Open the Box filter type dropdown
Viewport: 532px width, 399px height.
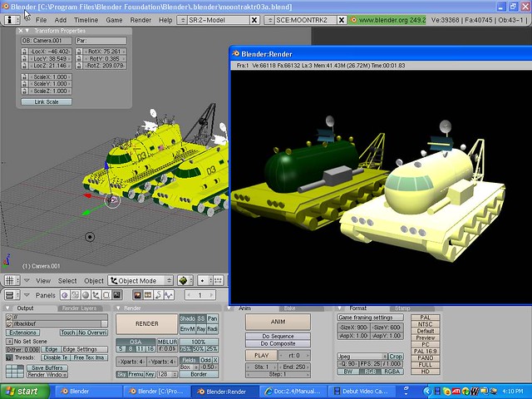pyautogui.click(x=189, y=367)
